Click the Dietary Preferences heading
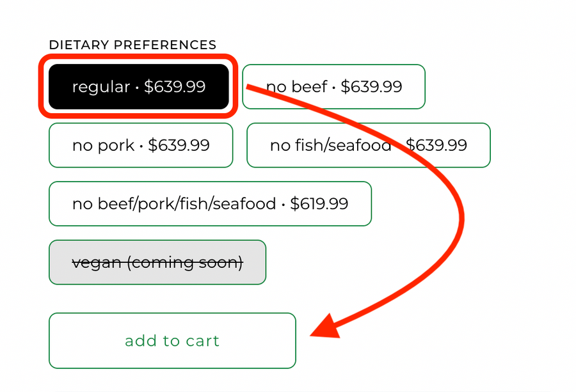The image size is (576, 392). [132, 45]
